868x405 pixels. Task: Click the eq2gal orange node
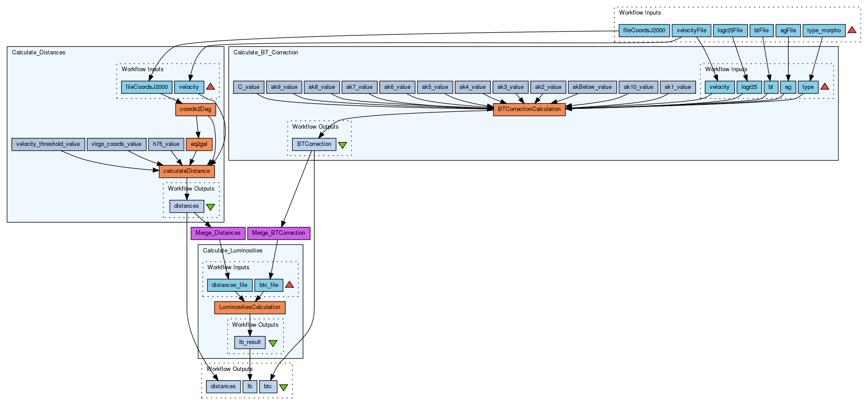point(199,144)
